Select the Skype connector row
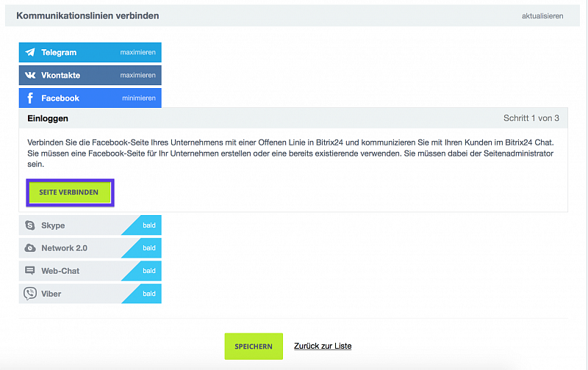 (90, 225)
